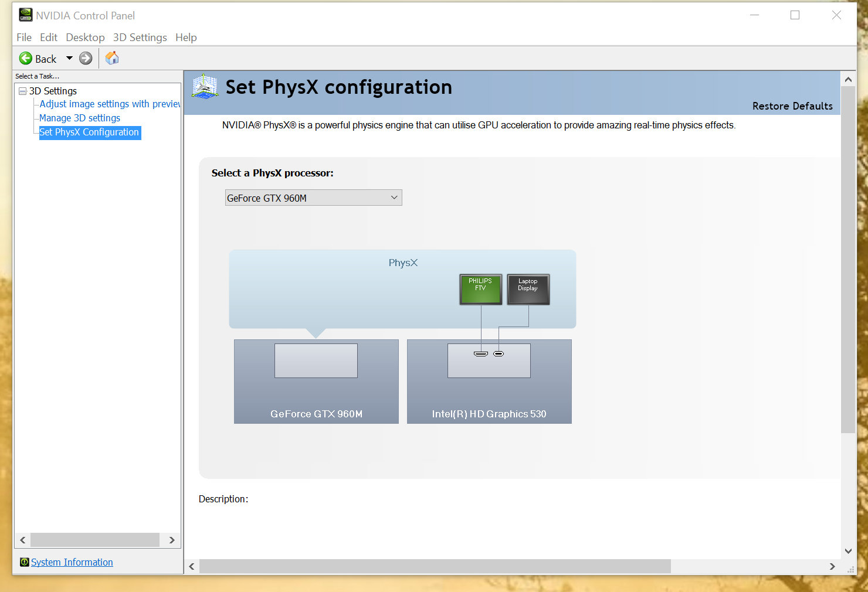Click the Intel(R) HD Graphics 530 adapter box
This screenshot has height=592, width=868.
489,382
